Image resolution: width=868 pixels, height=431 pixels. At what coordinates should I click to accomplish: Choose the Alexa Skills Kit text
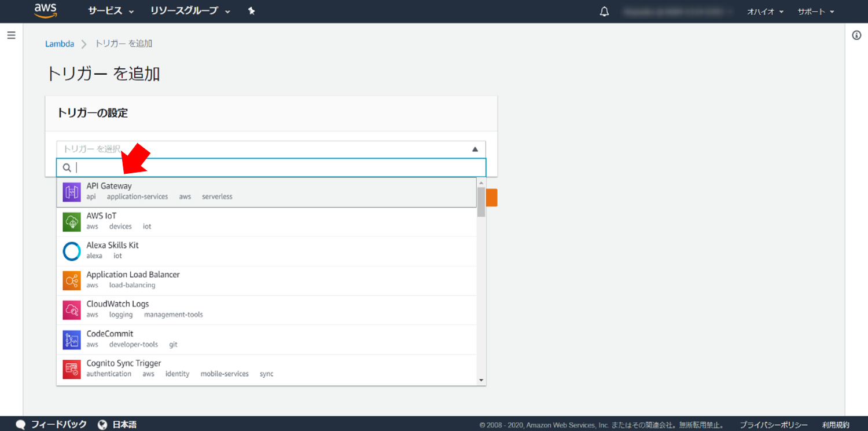[x=112, y=245]
